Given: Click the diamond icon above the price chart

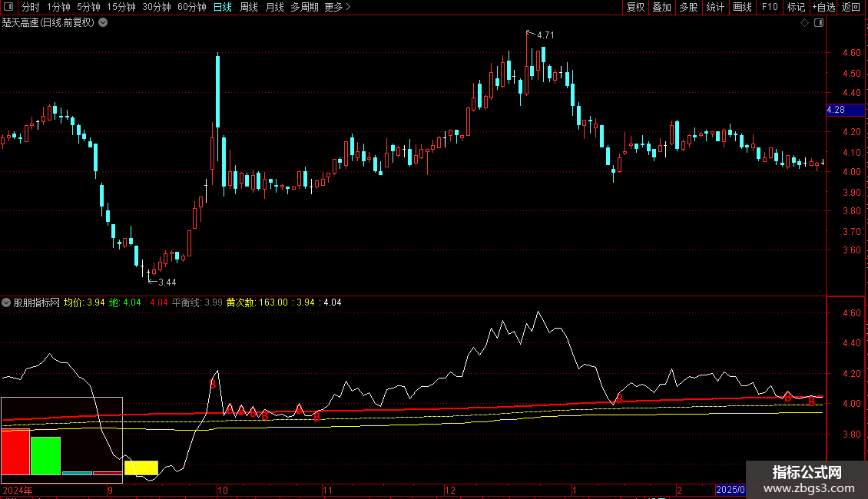Looking at the screenshot, I should pos(804,23).
